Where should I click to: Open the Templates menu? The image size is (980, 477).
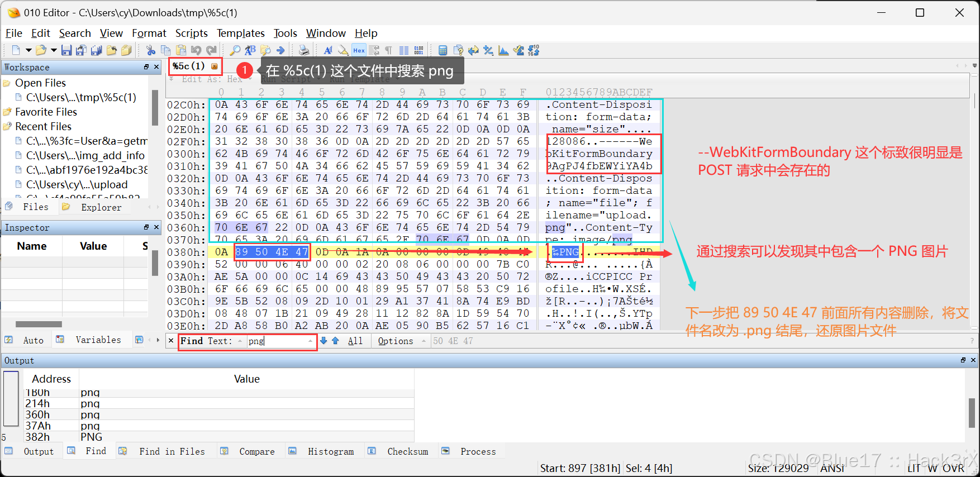tap(241, 33)
